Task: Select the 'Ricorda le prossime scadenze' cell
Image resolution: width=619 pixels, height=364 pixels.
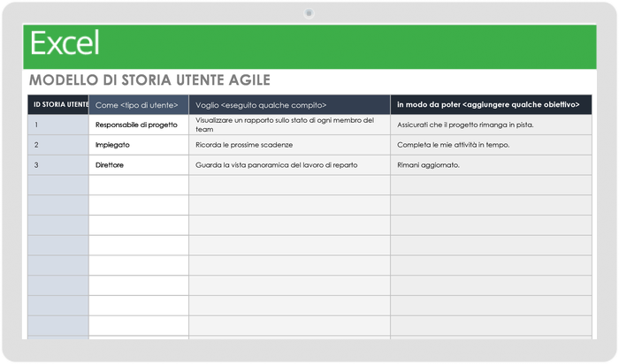Action: [x=290, y=145]
